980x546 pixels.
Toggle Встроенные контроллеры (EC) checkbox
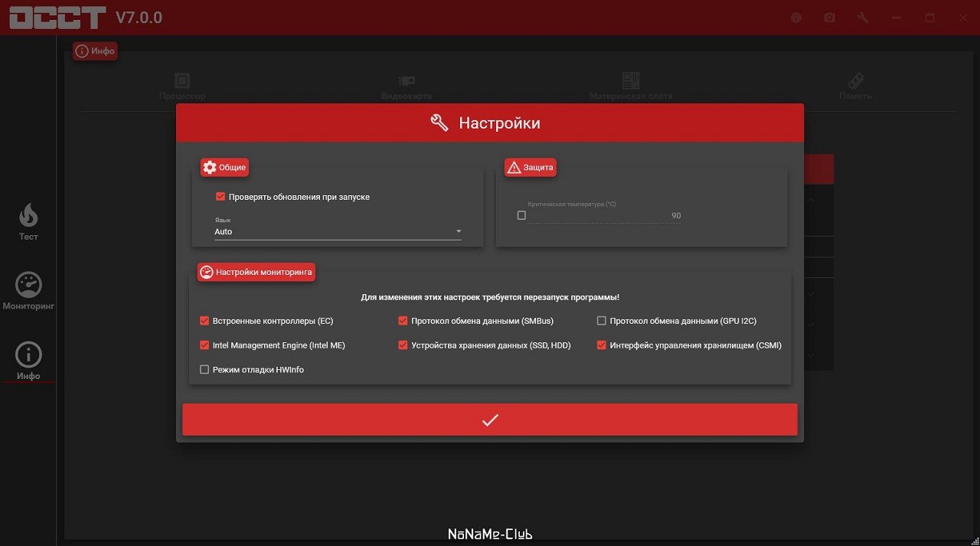[x=204, y=321]
